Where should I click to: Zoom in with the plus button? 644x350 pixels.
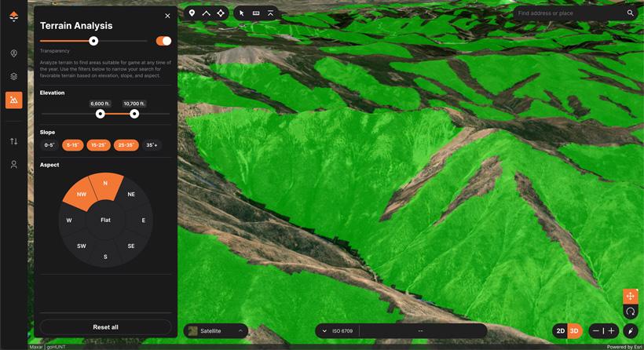(x=611, y=330)
